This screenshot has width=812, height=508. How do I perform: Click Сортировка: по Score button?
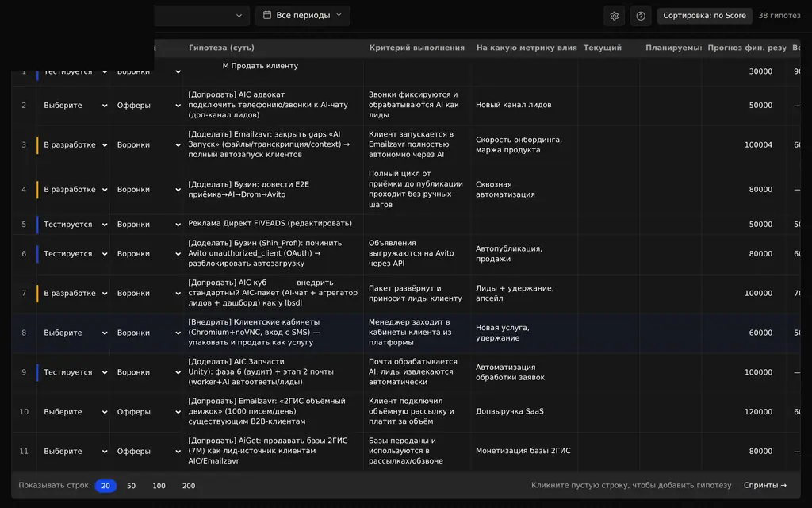click(704, 16)
